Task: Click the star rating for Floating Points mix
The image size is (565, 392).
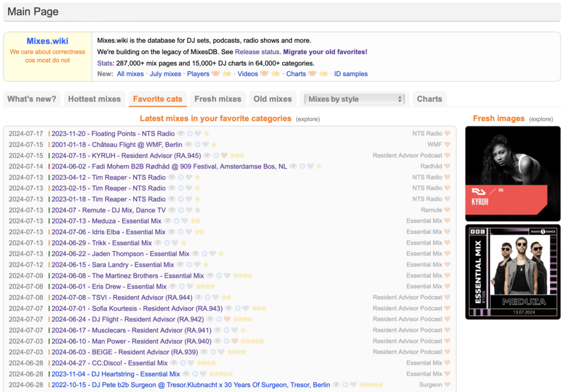Action: click(206, 134)
